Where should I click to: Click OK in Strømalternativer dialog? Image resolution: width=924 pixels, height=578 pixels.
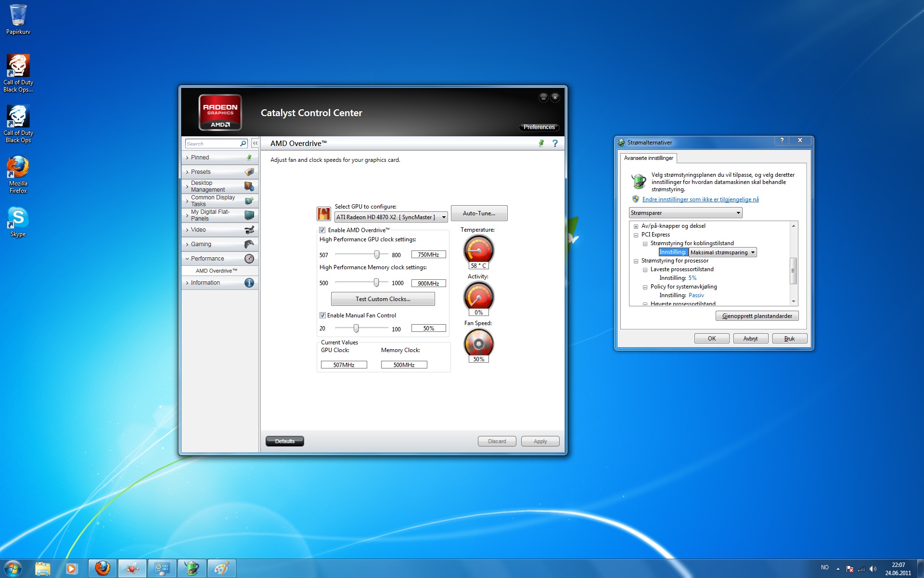click(x=712, y=339)
